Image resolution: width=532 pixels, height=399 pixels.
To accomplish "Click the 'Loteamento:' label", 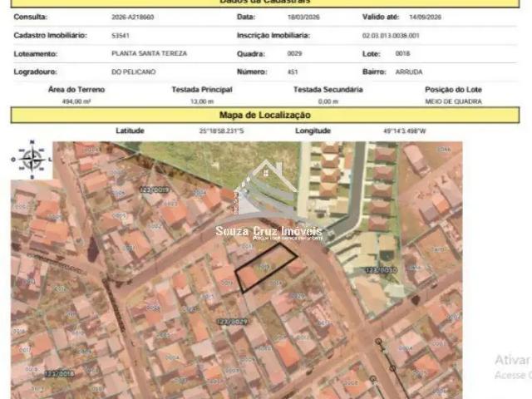I will (35, 54).
